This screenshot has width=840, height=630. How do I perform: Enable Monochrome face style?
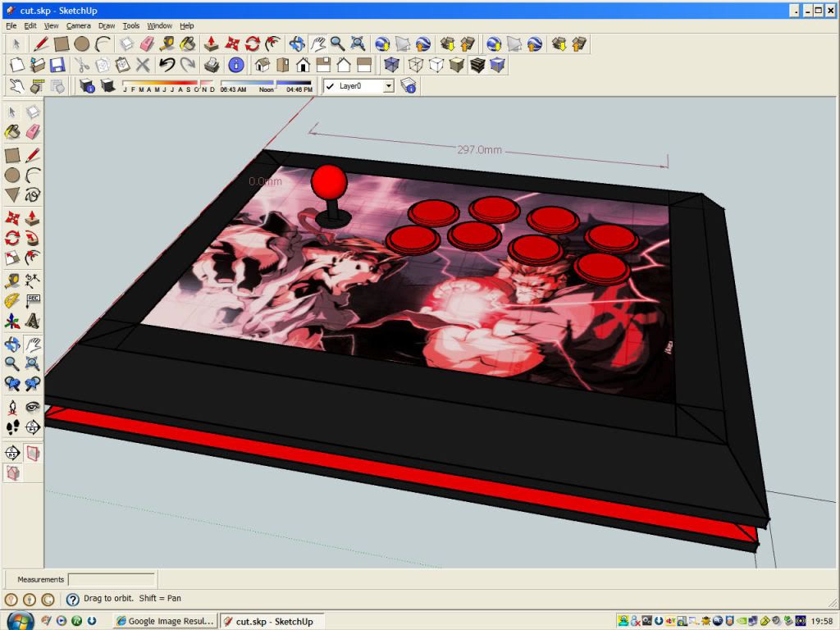coord(497,65)
